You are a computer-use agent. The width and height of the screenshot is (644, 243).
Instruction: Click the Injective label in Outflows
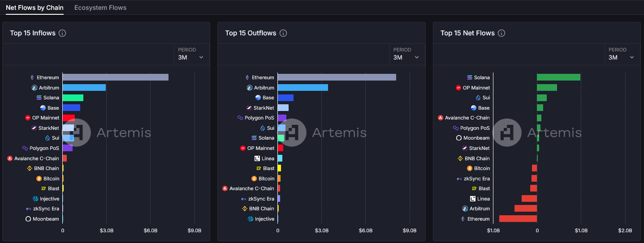click(x=265, y=219)
